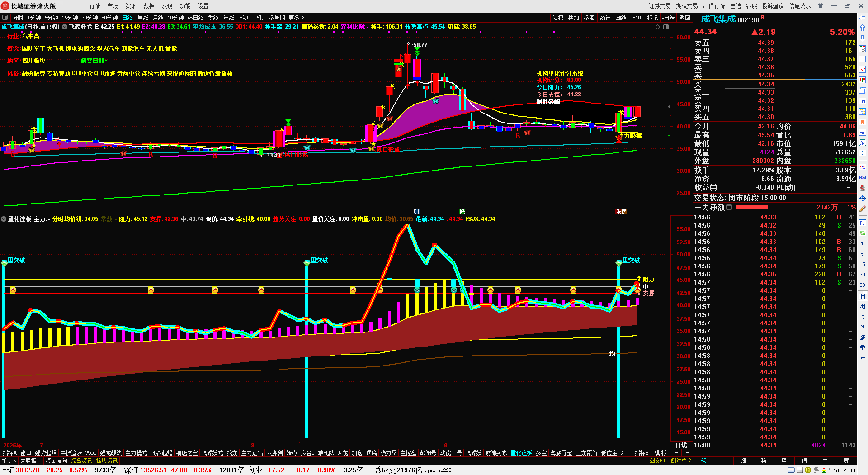Toggle the 叠加 overlay option
This screenshot has width=868, height=475.
[574, 18]
